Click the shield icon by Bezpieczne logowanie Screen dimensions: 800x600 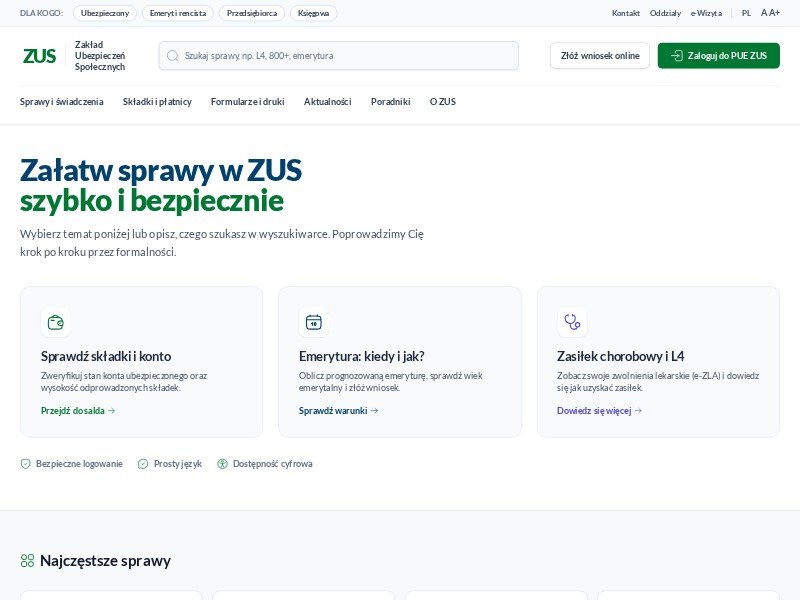point(26,464)
